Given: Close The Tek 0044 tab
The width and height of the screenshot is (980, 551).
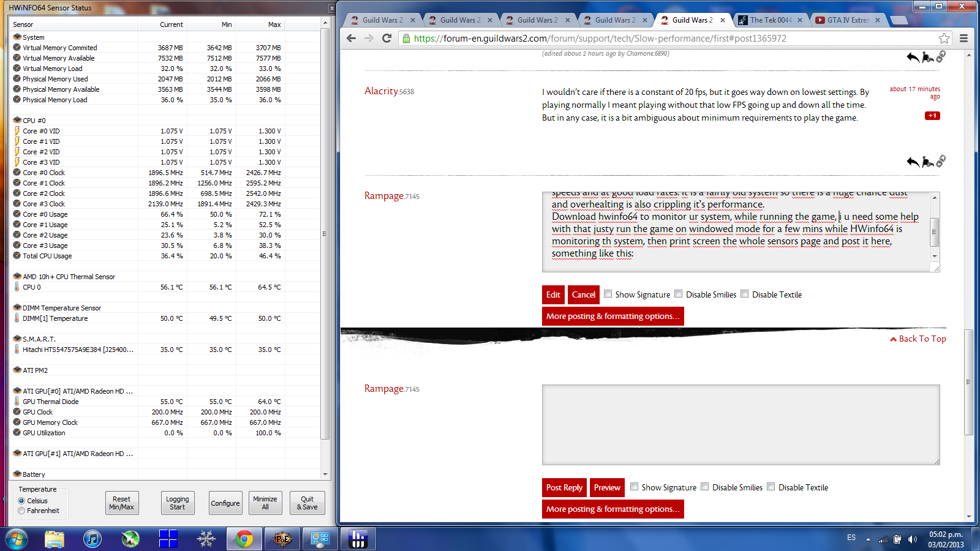Looking at the screenshot, I should 800,20.
